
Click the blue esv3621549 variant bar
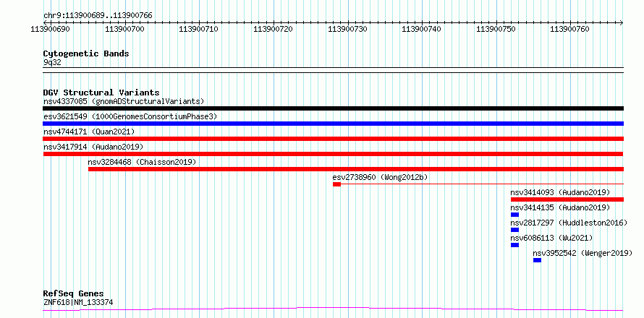pos(333,124)
